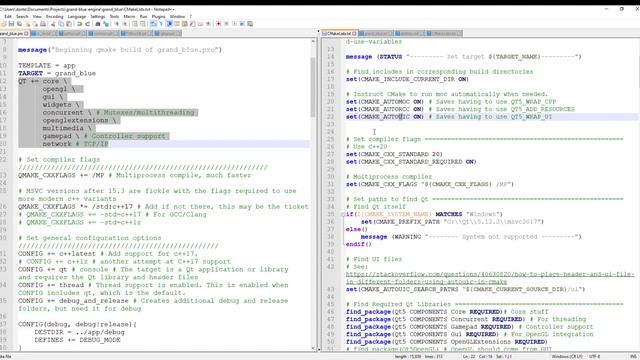The image size is (640, 360).
Task: Click the Redo toolbar icon
Action: pos(87,24)
